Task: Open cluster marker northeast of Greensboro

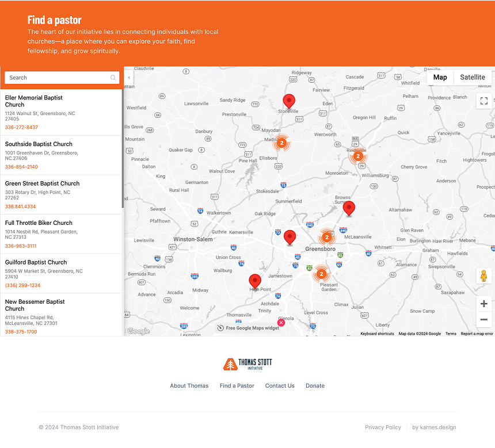Action: [x=327, y=238]
